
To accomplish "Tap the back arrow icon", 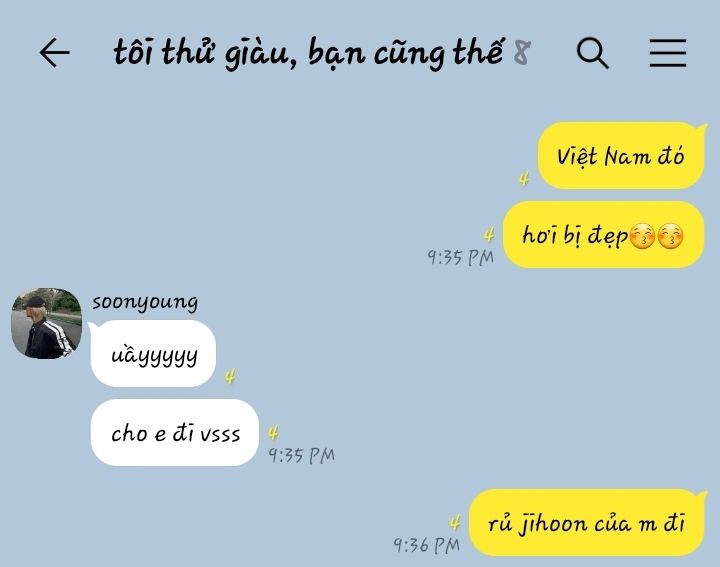I will point(55,52).
